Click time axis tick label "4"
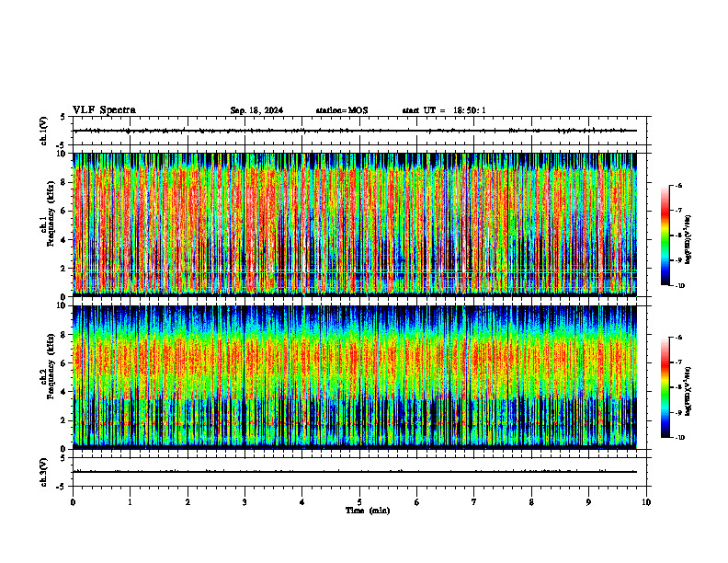 click(x=302, y=502)
